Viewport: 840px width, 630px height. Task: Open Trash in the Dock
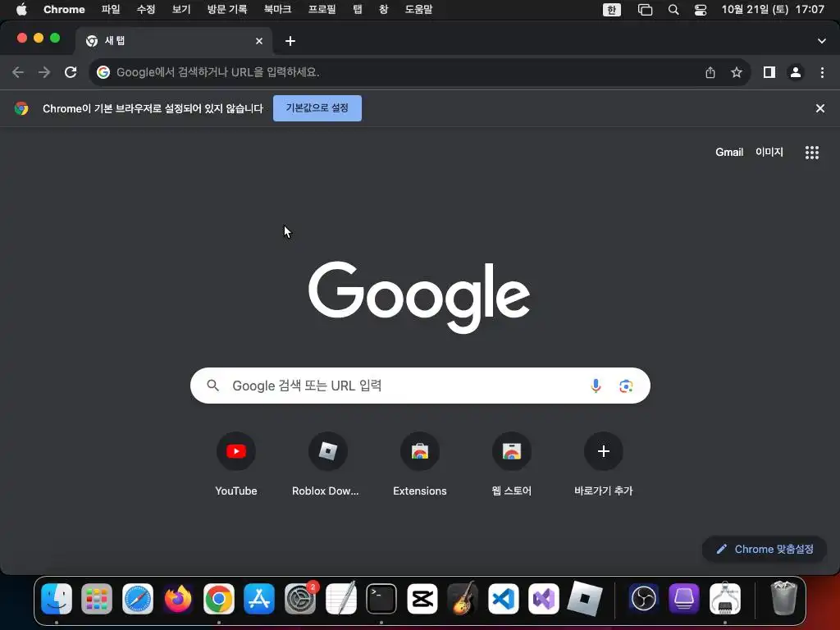tap(783, 598)
